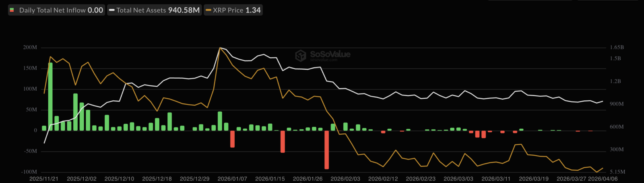Select the 2025/11/21 date label on axis
The image size is (644, 183).
(x=44, y=179)
